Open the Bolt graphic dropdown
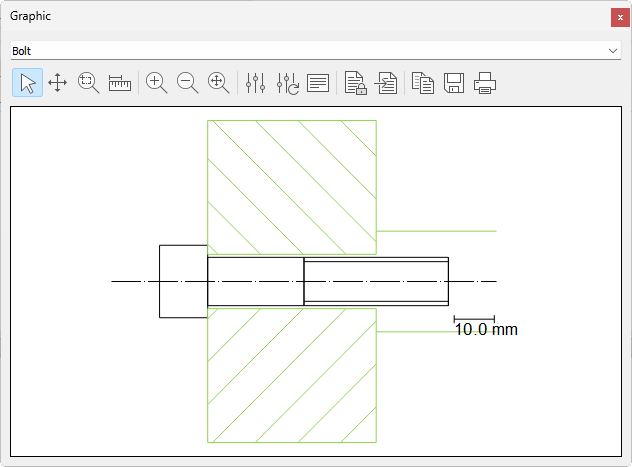The image size is (632, 467). coord(315,50)
